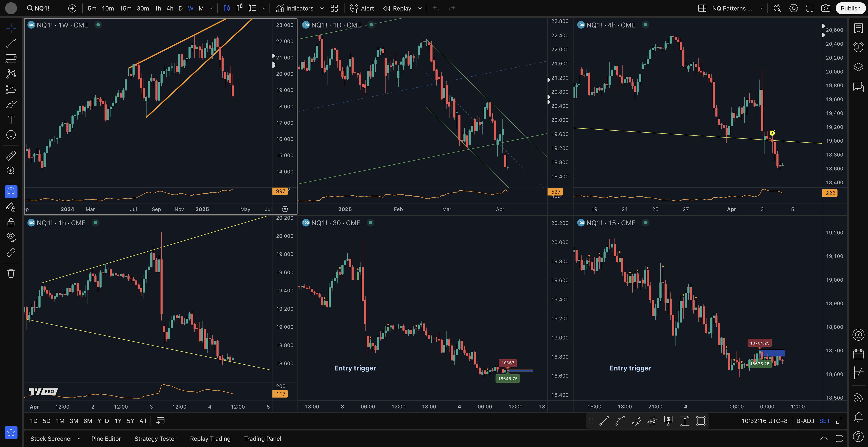Image resolution: width=868 pixels, height=447 pixels.
Task: Select the YTD date range
Action: (103, 421)
